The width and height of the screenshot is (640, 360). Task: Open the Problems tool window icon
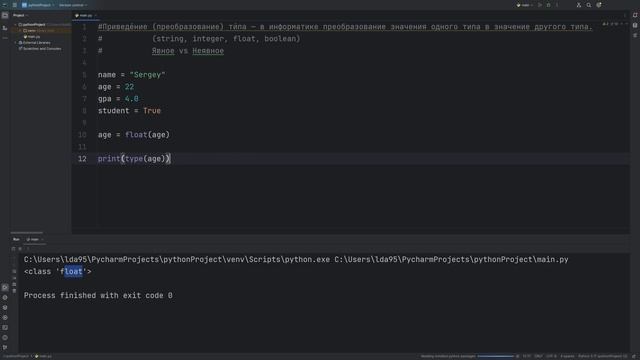pyautogui.click(x=5, y=338)
